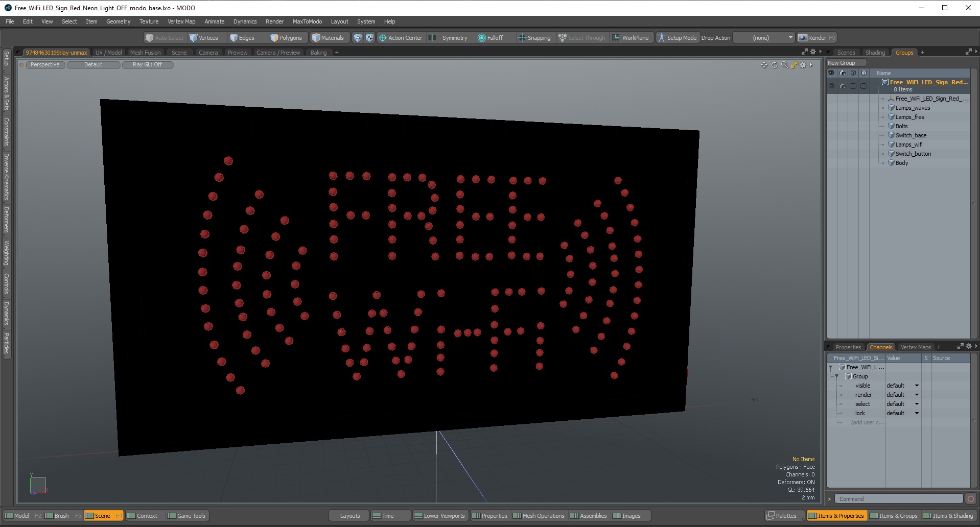Viewport: 980px width, 527px height.
Task: Open the MaxToModo menu
Action: point(307,21)
